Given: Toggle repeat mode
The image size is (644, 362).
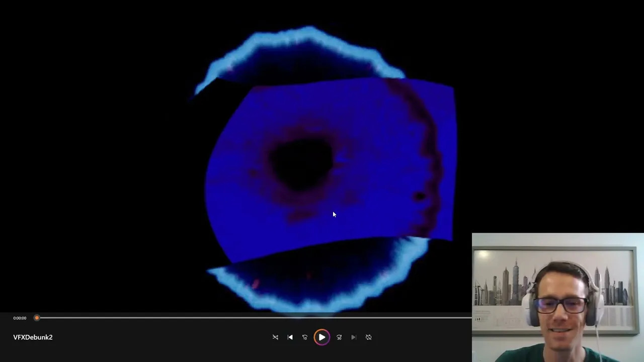Looking at the screenshot, I should click(x=369, y=337).
